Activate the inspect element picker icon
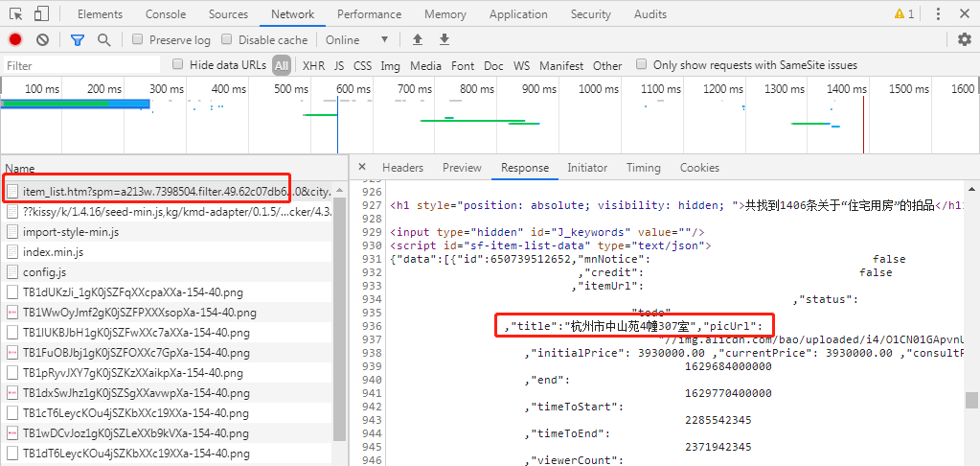The height and width of the screenshot is (466, 980). click(16, 13)
